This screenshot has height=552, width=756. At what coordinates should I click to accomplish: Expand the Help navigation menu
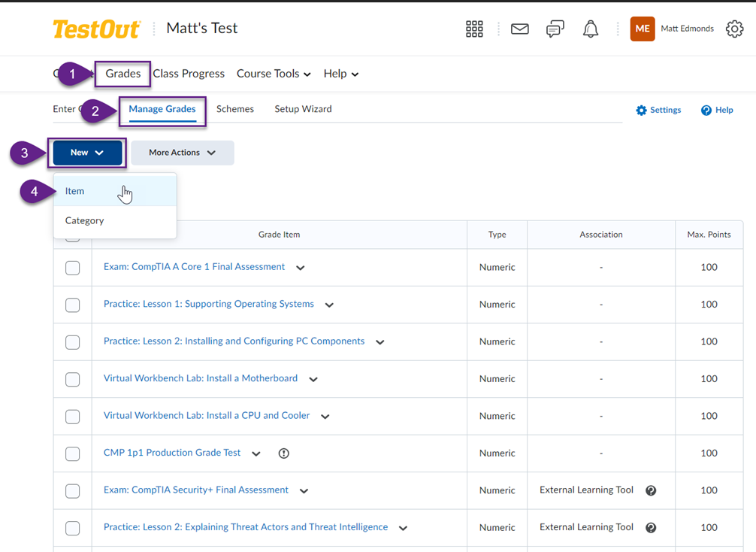[341, 74]
